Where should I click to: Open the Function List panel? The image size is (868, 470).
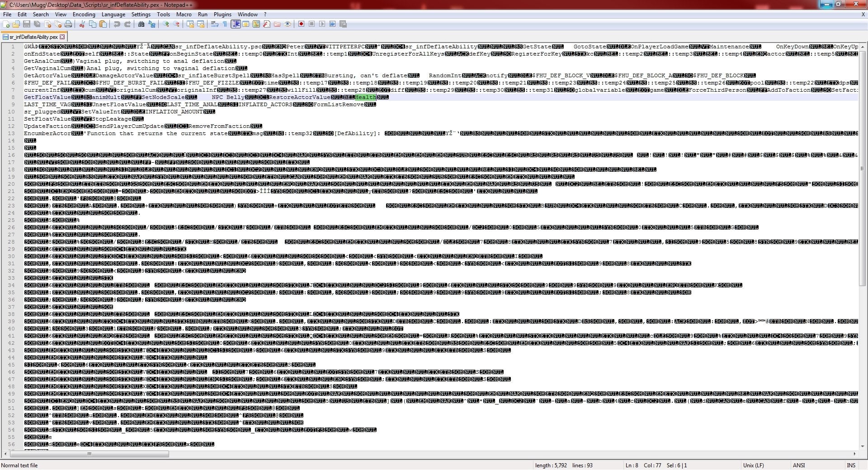click(x=267, y=24)
